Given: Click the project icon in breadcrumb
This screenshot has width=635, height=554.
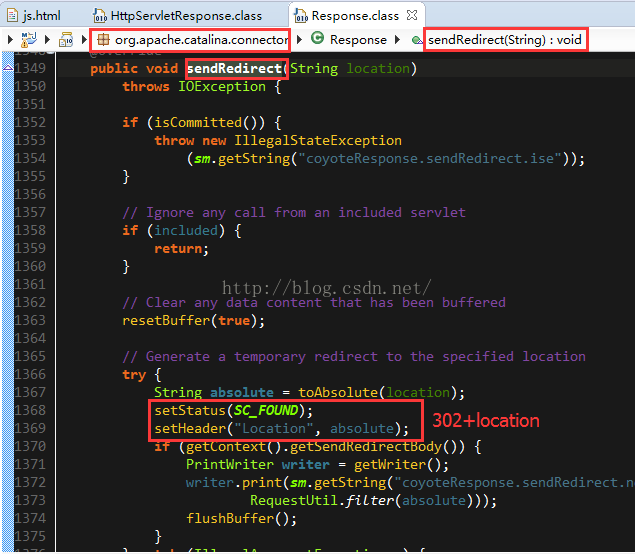Looking at the screenshot, I should [x=29, y=39].
